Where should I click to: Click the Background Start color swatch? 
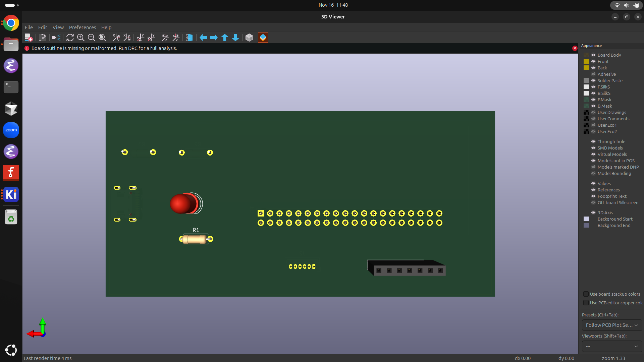pos(586,219)
